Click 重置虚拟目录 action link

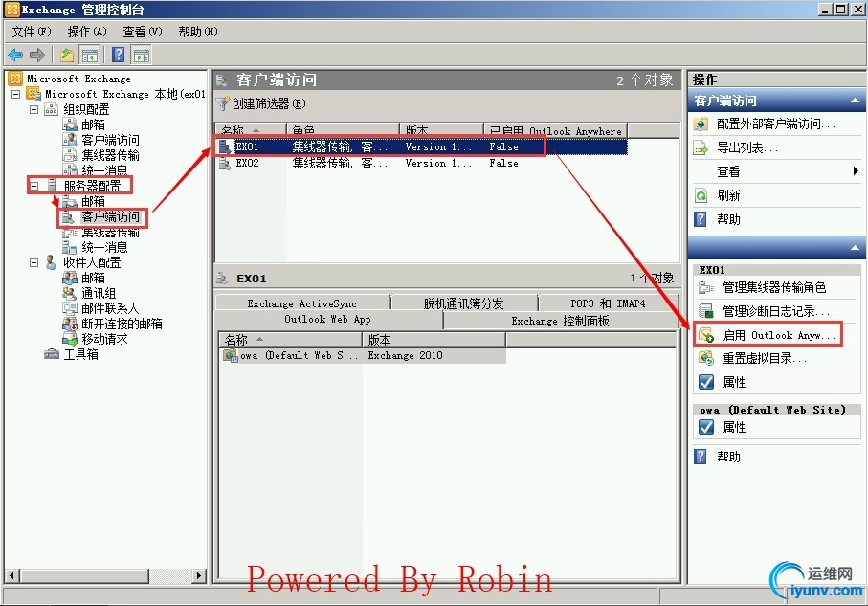tap(764, 358)
